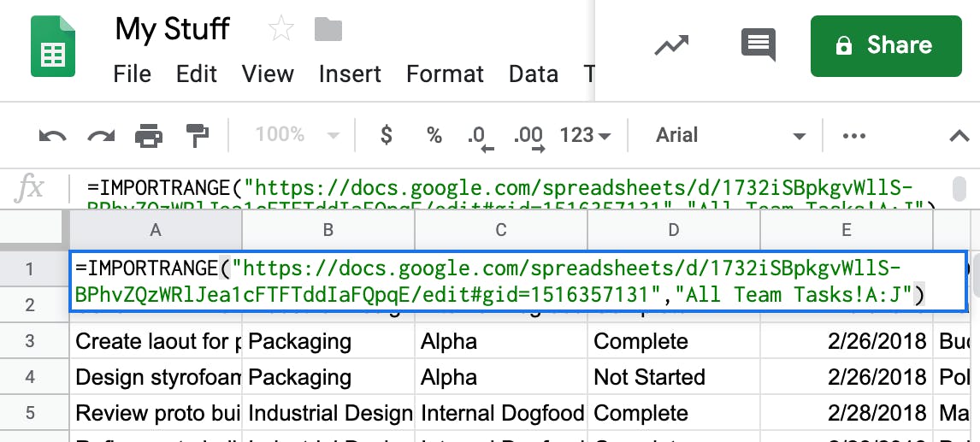
Task: Undo the last action
Action: pos(53,135)
